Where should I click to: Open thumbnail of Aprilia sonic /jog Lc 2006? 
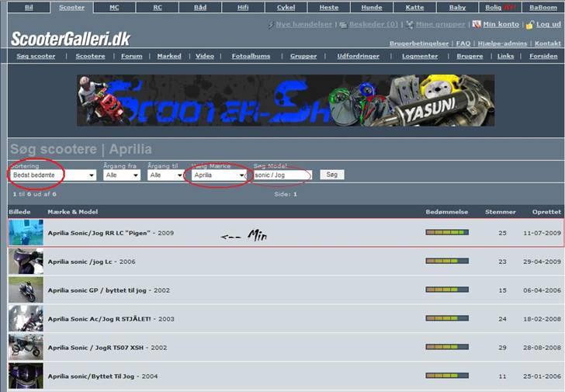point(26,262)
